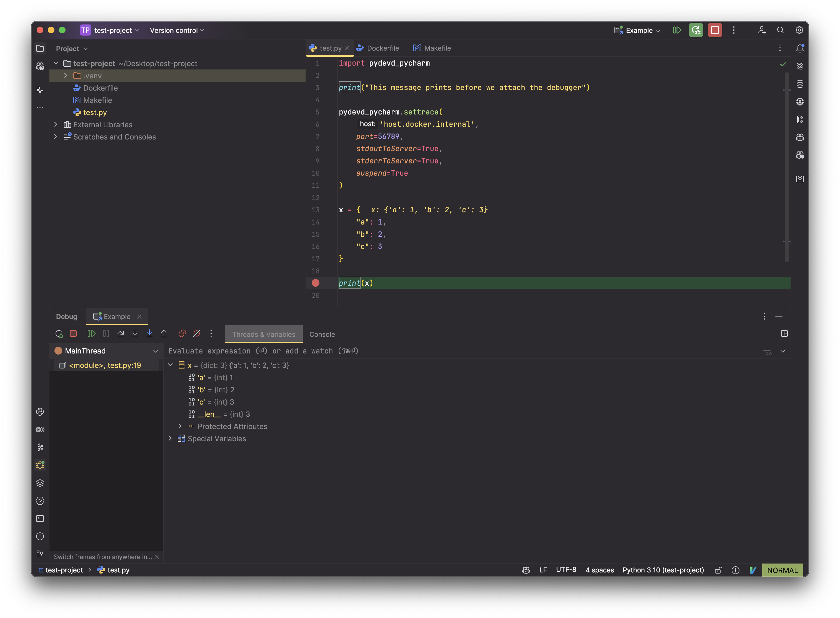Expand Special Variables node
Screen dimensions: 840x618
pyautogui.click(x=171, y=438)
